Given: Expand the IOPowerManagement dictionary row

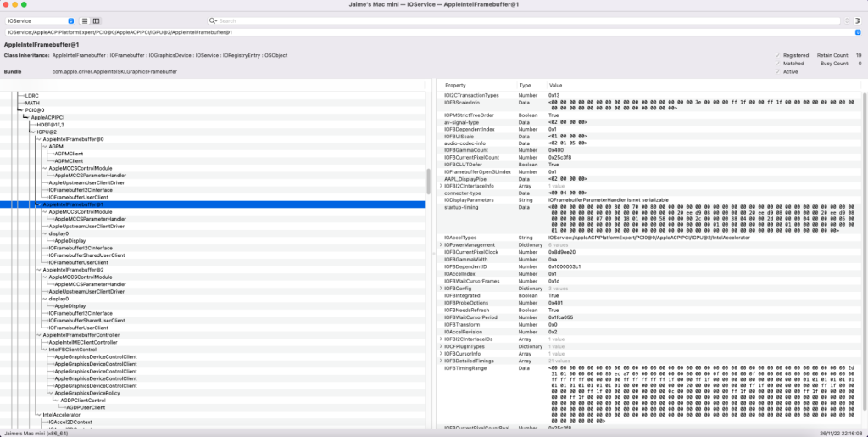Looking at the screenshot, I should tap(440, 244).
